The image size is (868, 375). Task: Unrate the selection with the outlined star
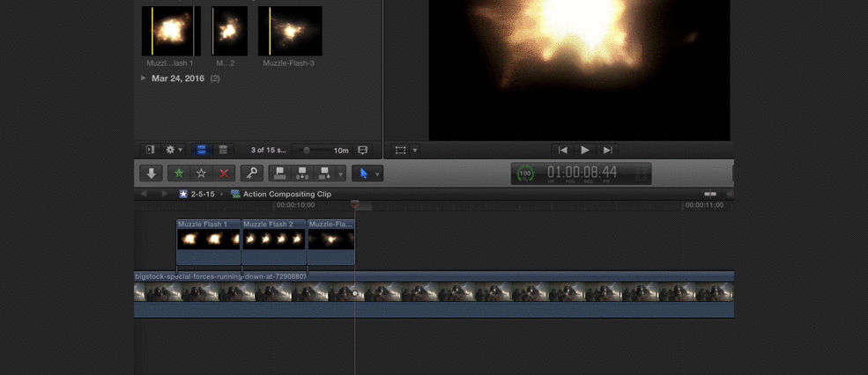(x=202, y=173)
